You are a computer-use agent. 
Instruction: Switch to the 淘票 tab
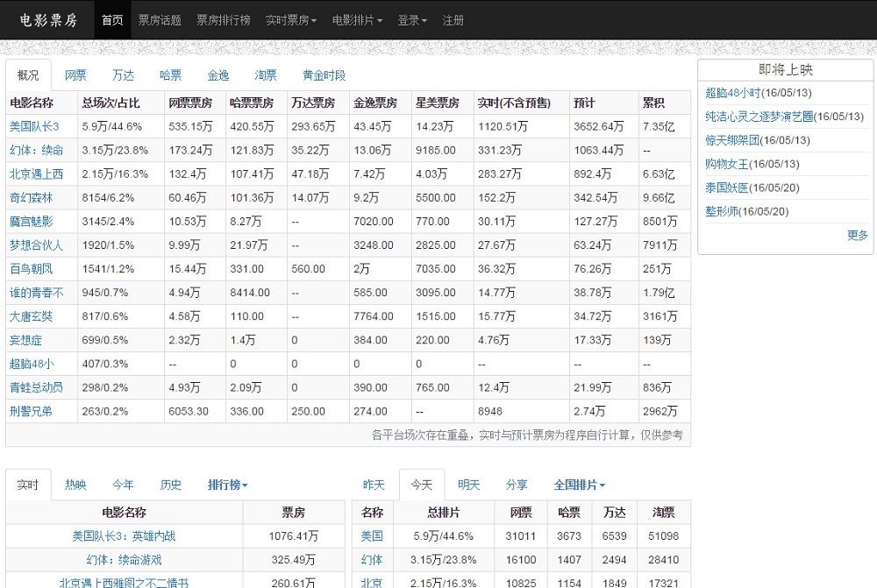pyautogui.click(x=266, y=75)
